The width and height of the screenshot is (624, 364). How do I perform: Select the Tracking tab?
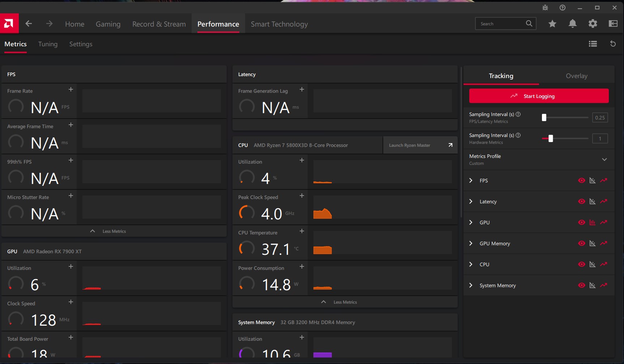point(501,76)
